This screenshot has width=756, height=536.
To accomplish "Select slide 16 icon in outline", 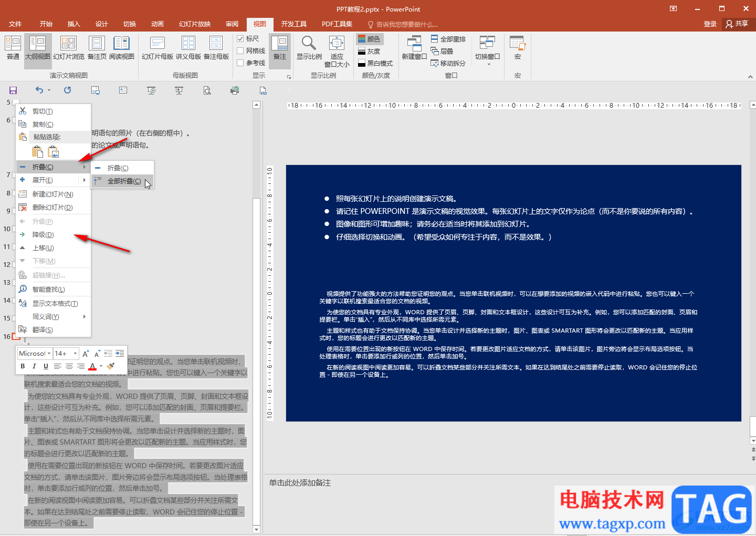I will coord(16,336).
